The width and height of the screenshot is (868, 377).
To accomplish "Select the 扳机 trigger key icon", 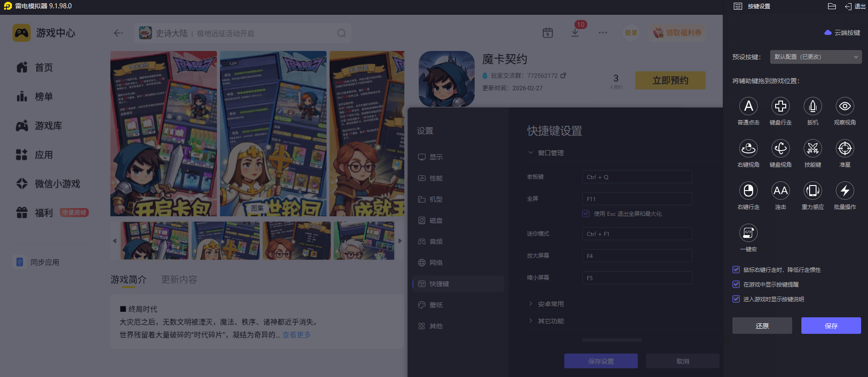I will pos(813,106).
